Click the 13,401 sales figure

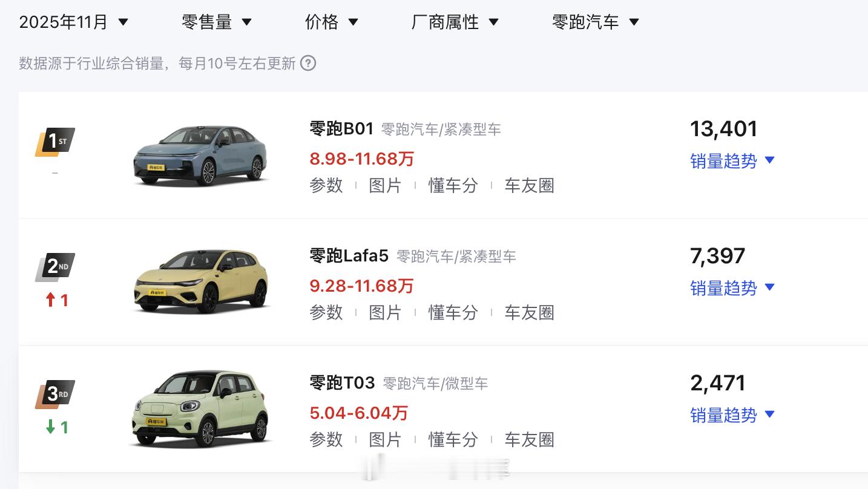(725, 128)
